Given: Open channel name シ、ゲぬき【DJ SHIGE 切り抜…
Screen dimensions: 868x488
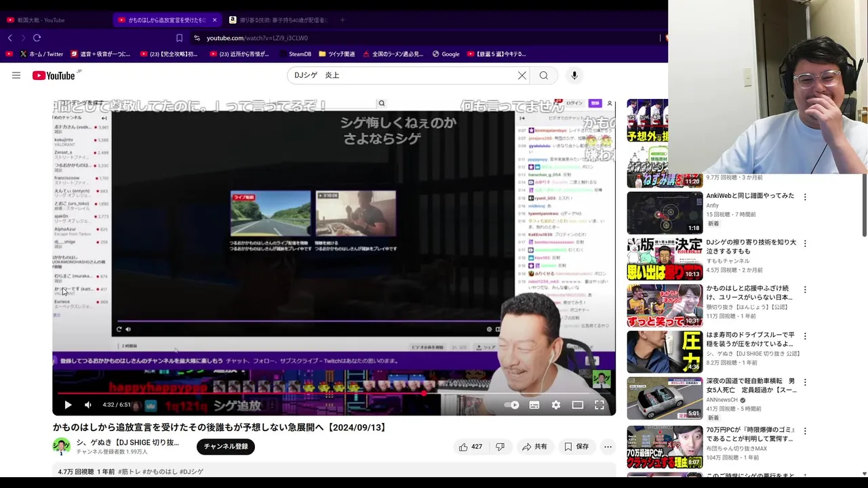Looking at the screenshot, I should point(127,443).
